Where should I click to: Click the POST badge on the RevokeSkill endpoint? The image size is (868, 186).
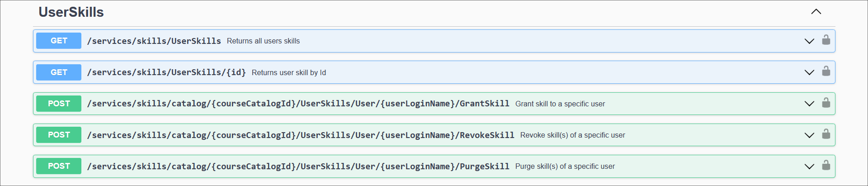pos(59,135)
